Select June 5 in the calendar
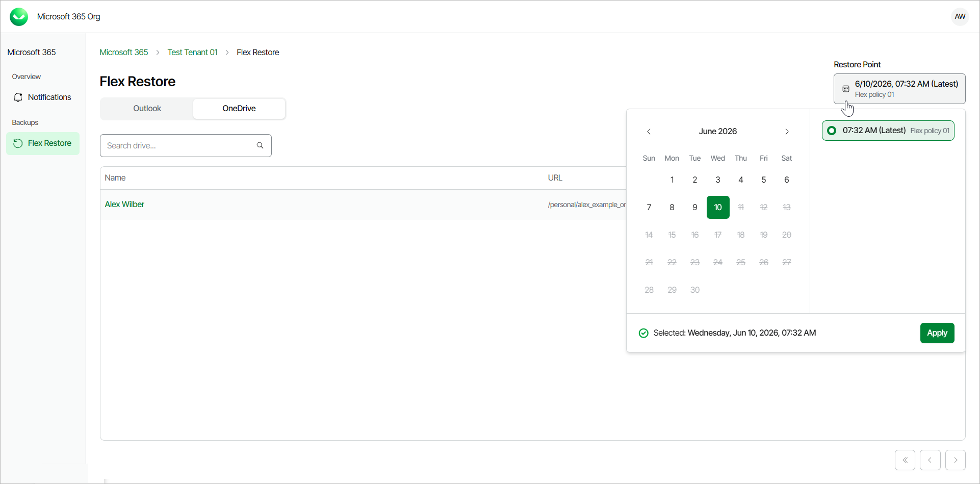This screenshot has width=980, height=484. [x=764, y=180]
